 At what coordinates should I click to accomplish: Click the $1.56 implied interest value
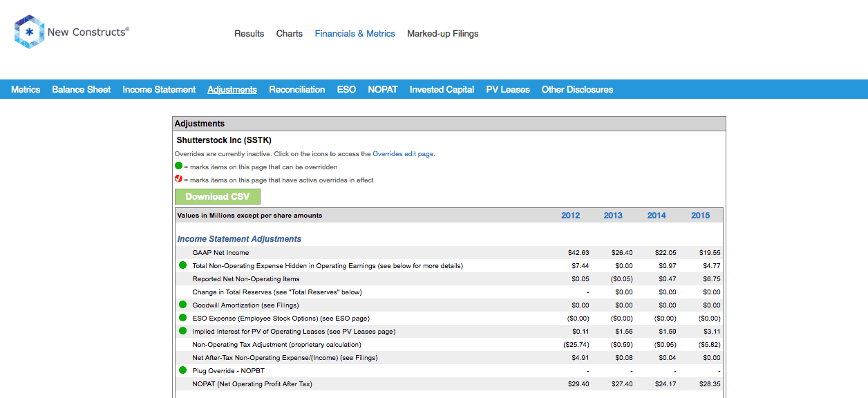[624, 332]
